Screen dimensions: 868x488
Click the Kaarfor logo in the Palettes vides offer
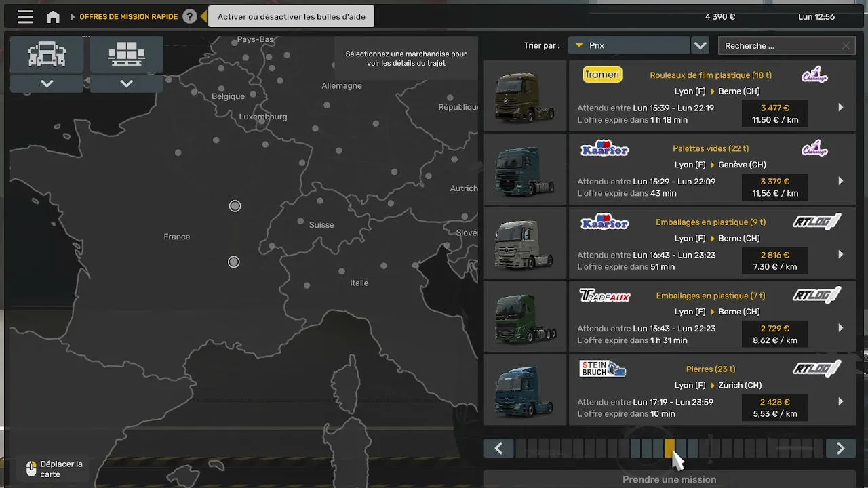tap(605, 148)
